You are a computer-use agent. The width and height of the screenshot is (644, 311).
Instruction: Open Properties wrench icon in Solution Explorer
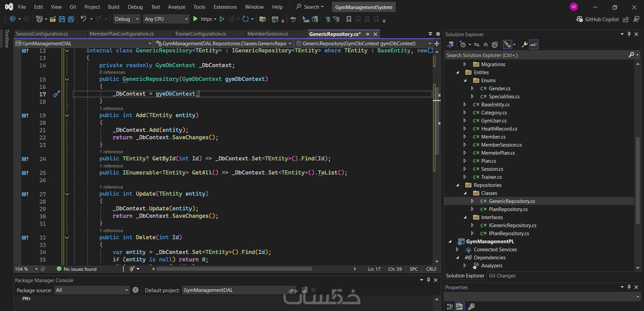[525, 44]
